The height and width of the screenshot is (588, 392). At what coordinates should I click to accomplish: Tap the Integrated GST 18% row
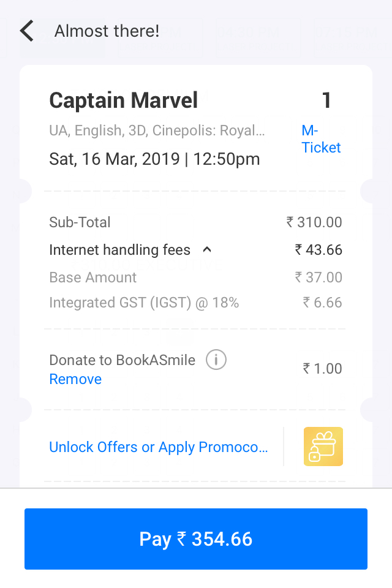coord(195,303)
